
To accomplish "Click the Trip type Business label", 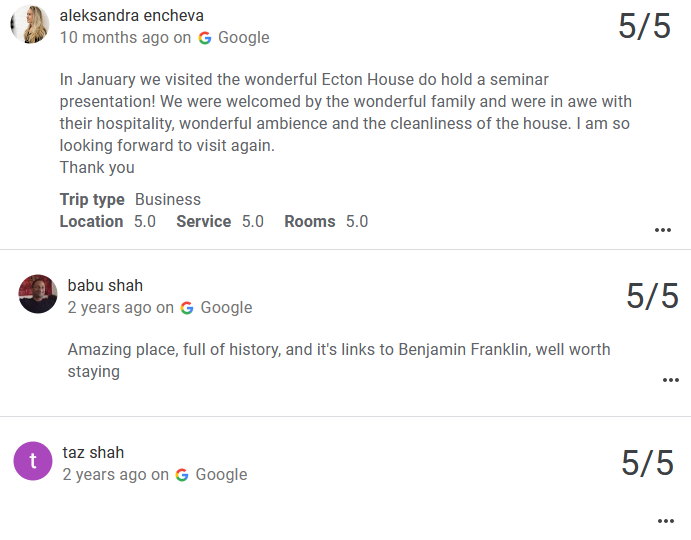I will (x=130, y=200).
